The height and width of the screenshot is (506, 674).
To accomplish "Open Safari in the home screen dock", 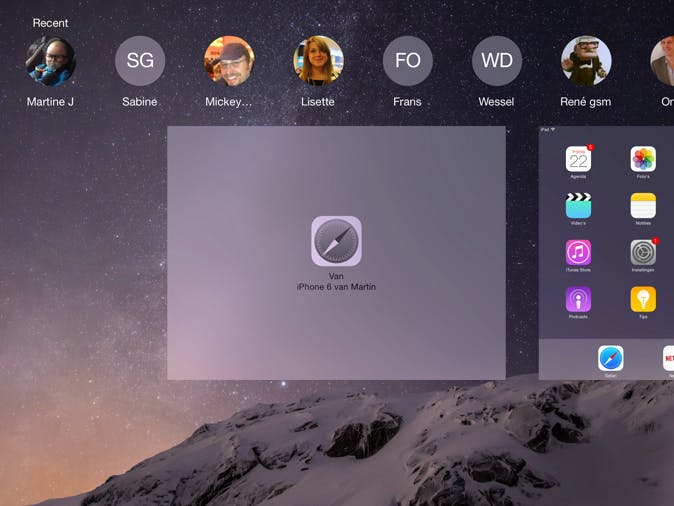I will (610, 358).
